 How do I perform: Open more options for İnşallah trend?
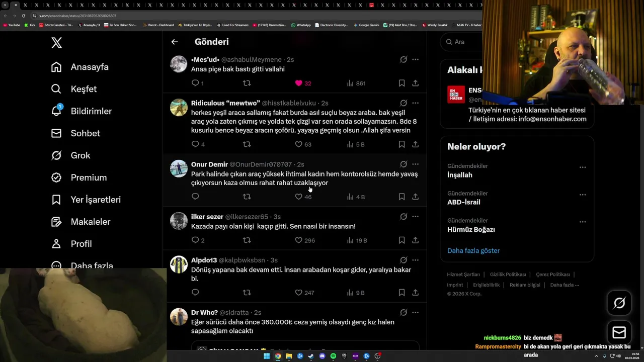(583, 167)
